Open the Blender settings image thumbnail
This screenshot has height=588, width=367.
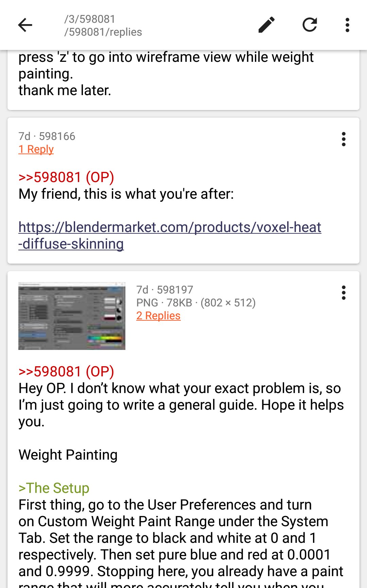[72, 316]
